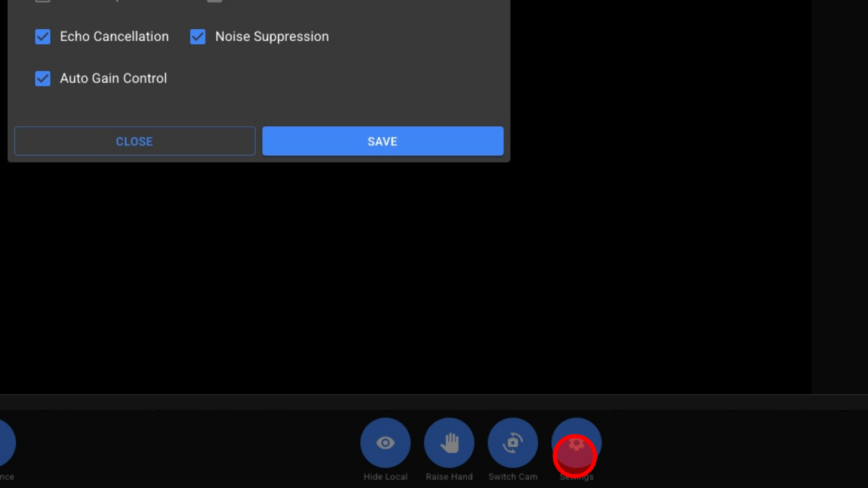Disable the Noise Suppression checkbox
The height and width of the screenshot is (488, 868).
198,36
